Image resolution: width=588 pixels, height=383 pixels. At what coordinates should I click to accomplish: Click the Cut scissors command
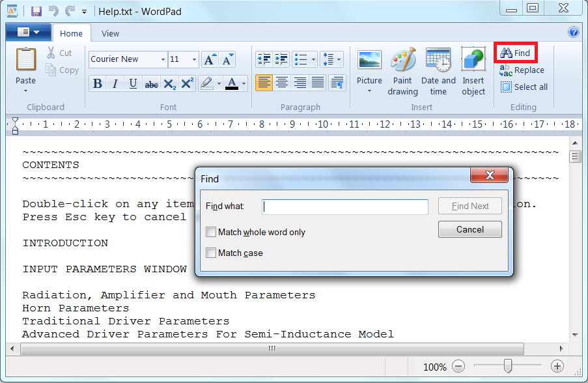coord(59,53)
